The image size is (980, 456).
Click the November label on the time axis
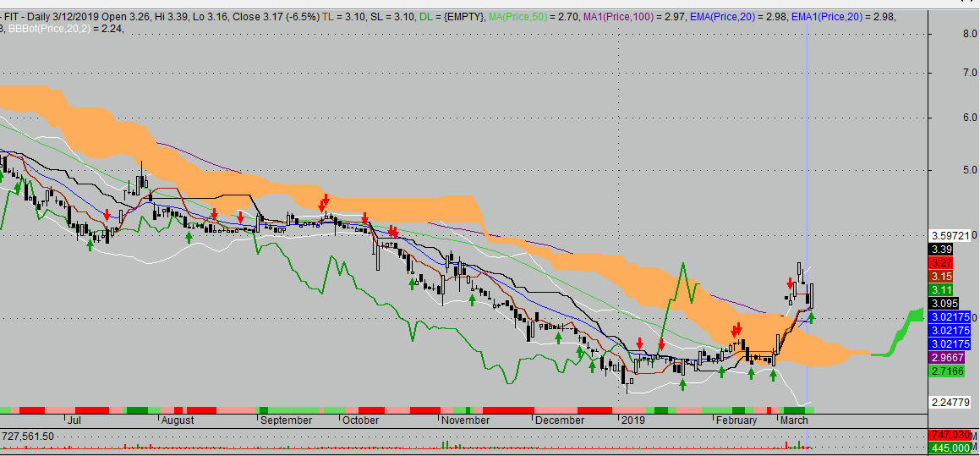pos(465,420)
